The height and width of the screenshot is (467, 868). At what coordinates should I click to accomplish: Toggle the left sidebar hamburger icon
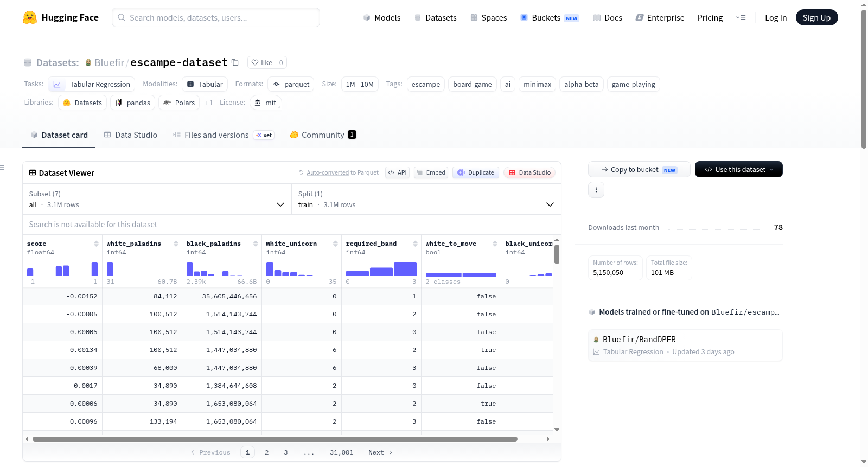click(3, 168)
